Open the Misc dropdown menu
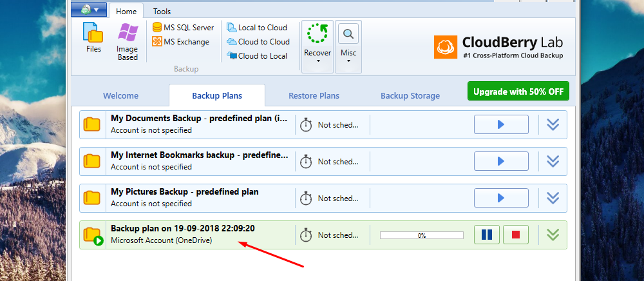 click(348, 46)
